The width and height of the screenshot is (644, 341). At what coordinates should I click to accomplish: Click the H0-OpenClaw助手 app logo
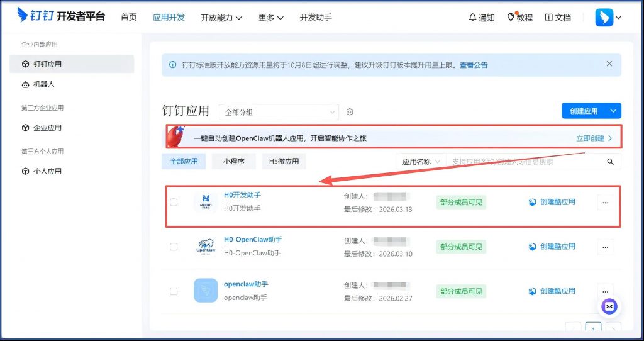tap(205, 247)
